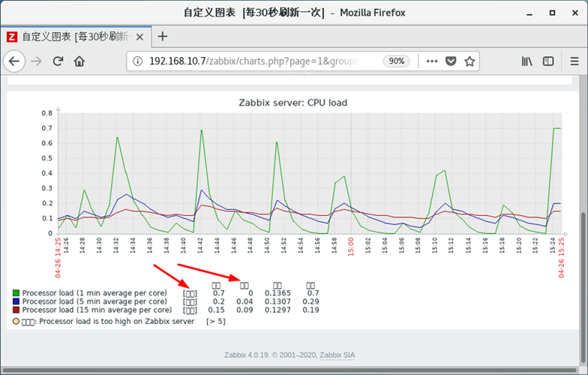
Task: Close the 自定义图表 tab
Action: (139, 37)
